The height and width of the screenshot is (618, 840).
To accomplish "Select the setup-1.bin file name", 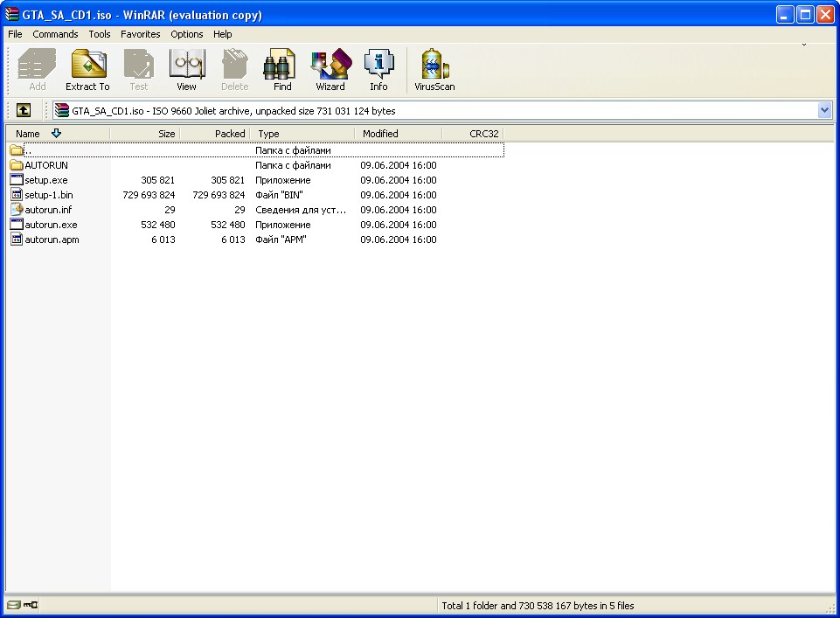I will tap(49, 195).
